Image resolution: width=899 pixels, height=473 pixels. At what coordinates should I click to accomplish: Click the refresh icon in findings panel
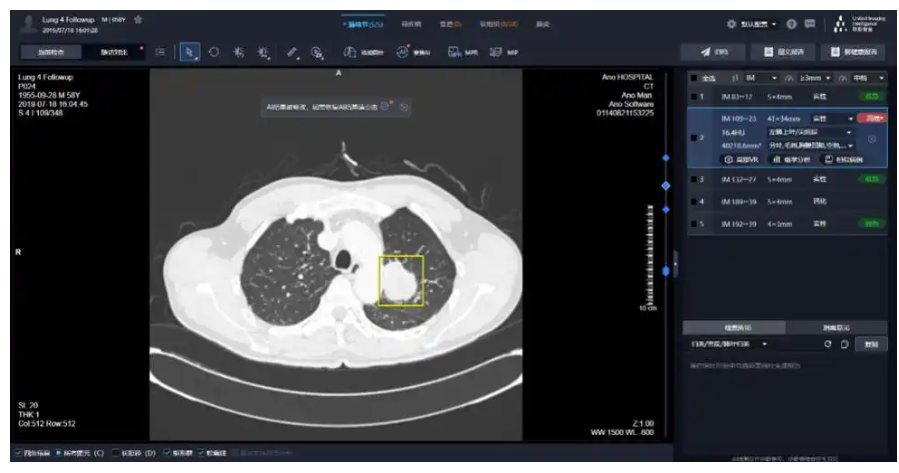click(827, 344)
